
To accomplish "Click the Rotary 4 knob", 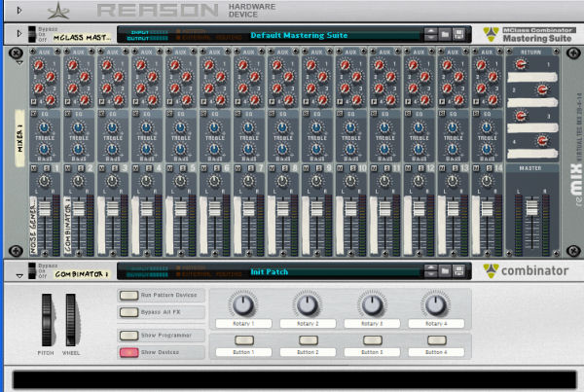I will 436,304.
